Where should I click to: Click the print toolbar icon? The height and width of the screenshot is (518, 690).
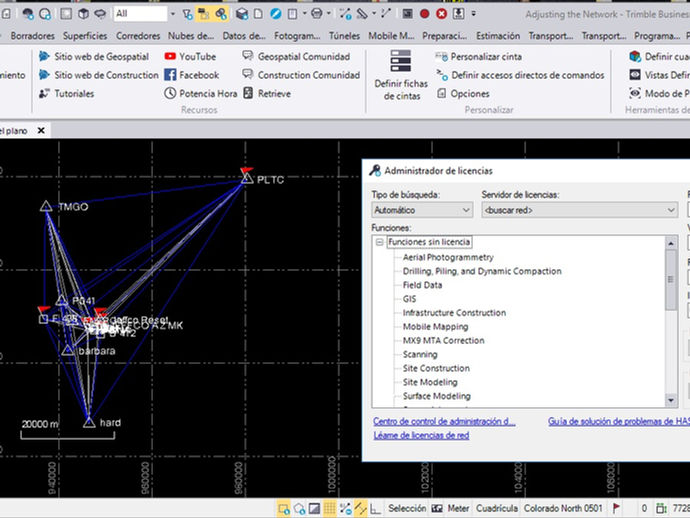coord(316,14)
